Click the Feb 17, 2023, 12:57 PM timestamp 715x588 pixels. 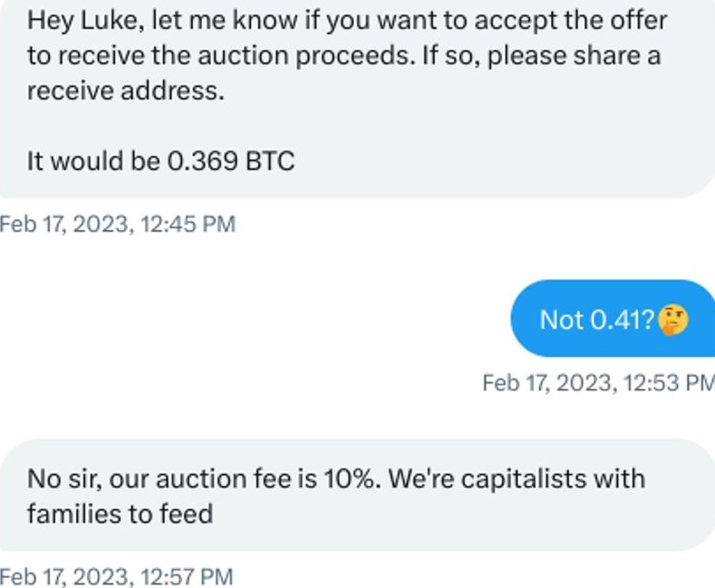(117, 576)
